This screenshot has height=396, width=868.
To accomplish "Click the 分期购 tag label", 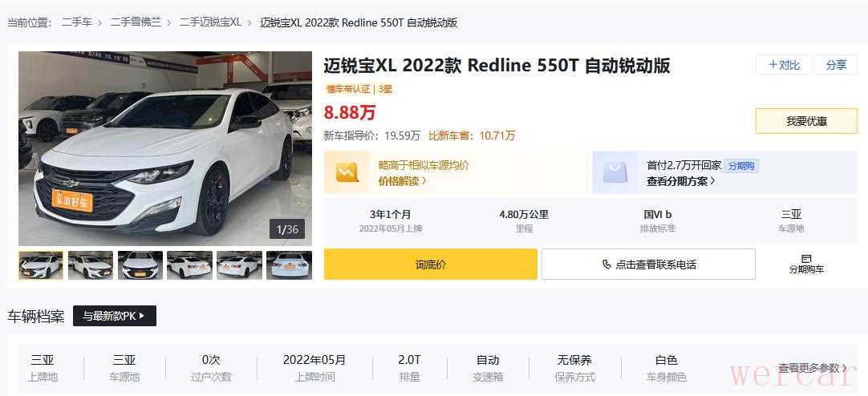I will 741,166.
